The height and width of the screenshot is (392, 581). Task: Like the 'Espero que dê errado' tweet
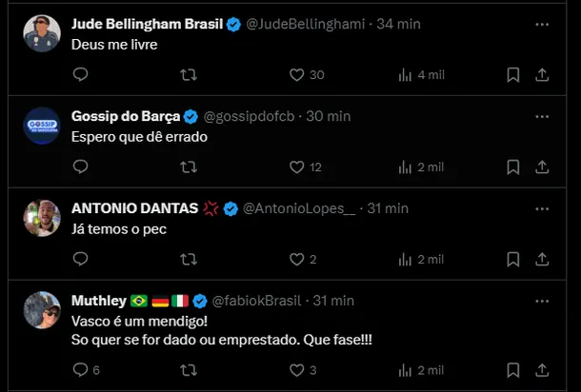click(x=296, y=167)
